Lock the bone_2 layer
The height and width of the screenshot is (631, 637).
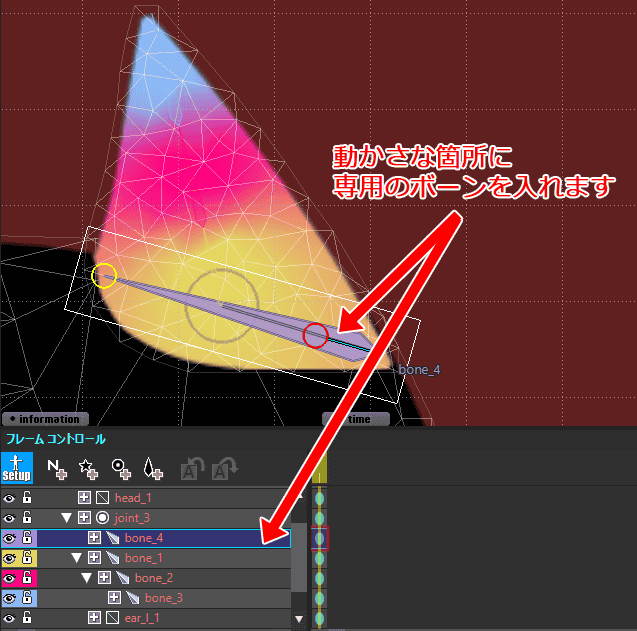tap(27, 577)
